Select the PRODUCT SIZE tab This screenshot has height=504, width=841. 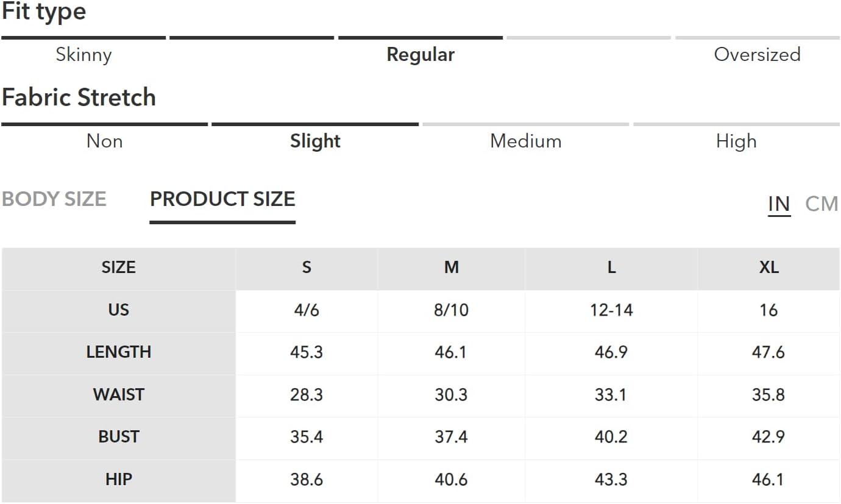(222, 199)
